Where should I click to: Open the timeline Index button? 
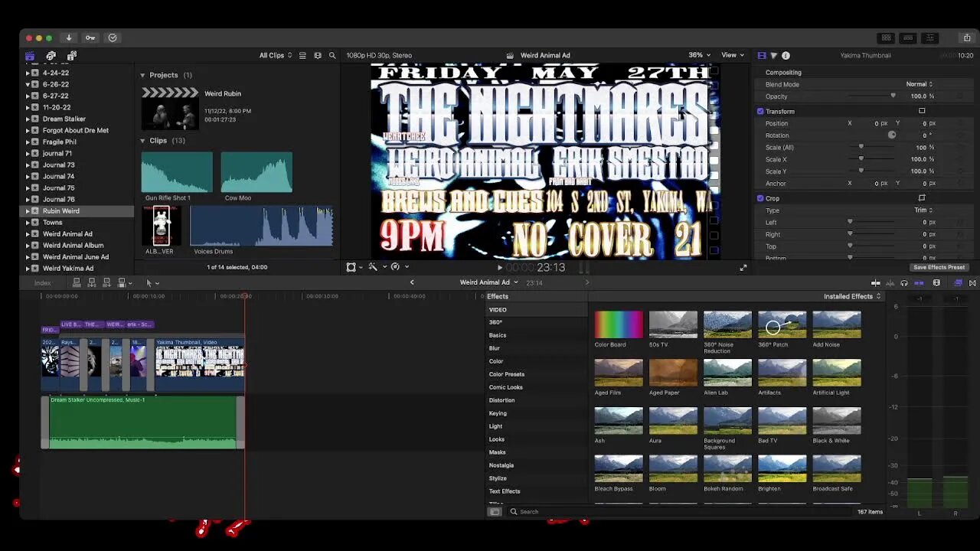(x=43, y=283)
